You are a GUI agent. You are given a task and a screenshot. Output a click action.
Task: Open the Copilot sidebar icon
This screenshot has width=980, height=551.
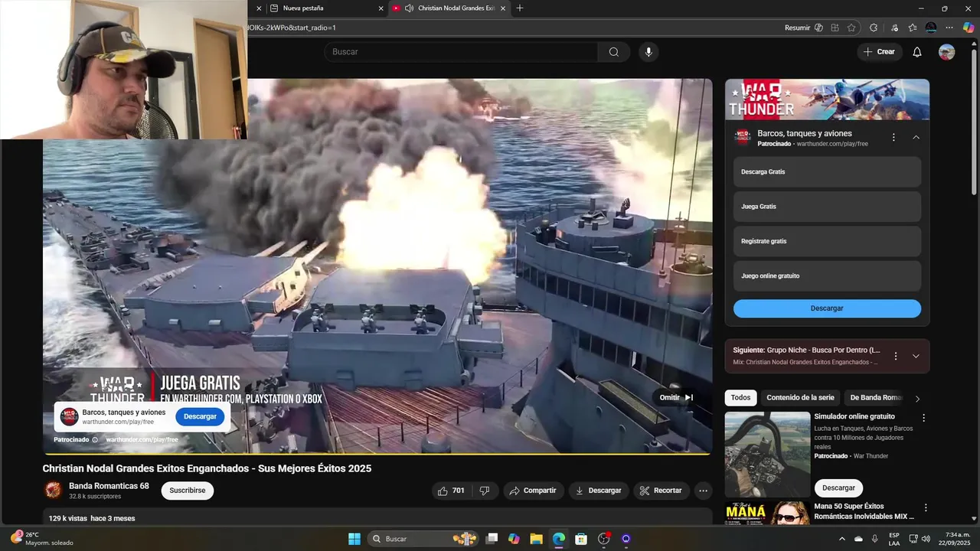pos(969,28)
